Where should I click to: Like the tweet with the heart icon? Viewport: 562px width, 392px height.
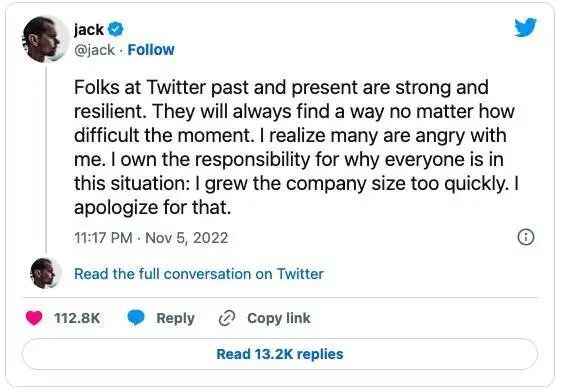click(x=34, y=318)
